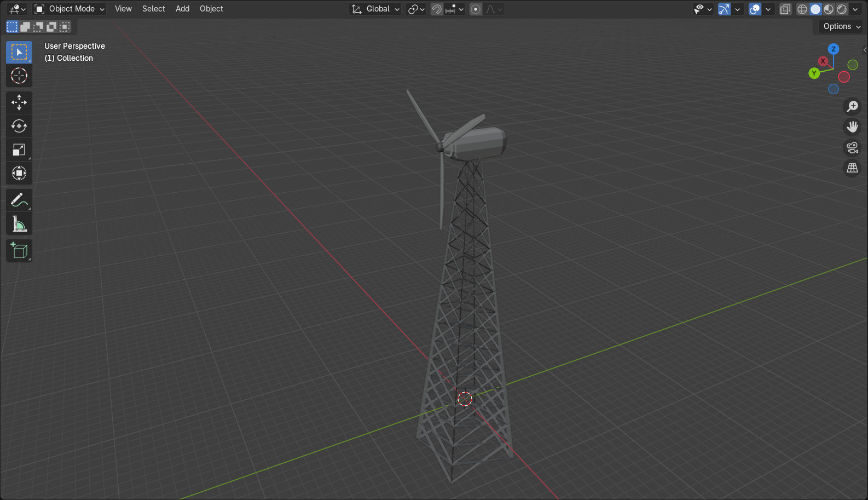Open the pivot point dropdown
The width and height of the screenshot is (868, 500).
416,9
